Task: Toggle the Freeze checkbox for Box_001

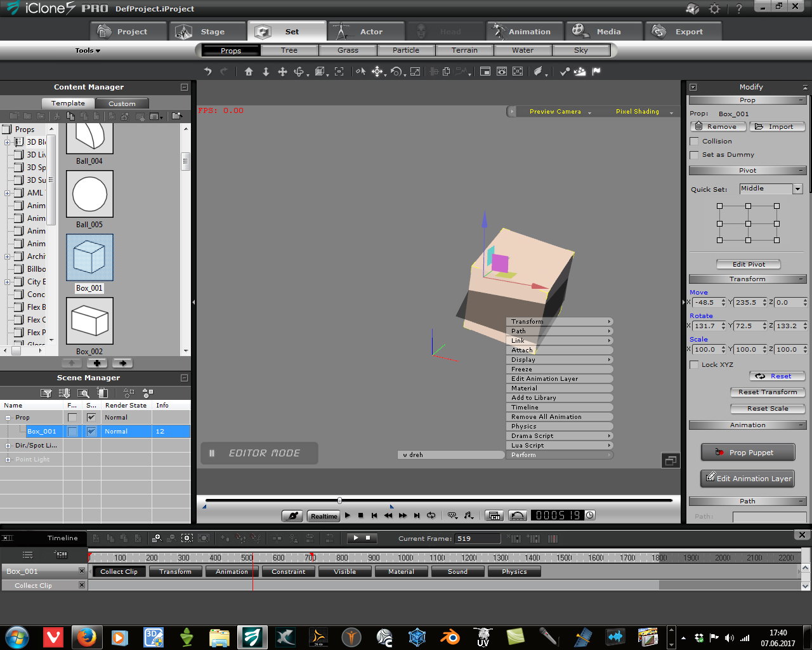Action: click(x=72, y=431)
